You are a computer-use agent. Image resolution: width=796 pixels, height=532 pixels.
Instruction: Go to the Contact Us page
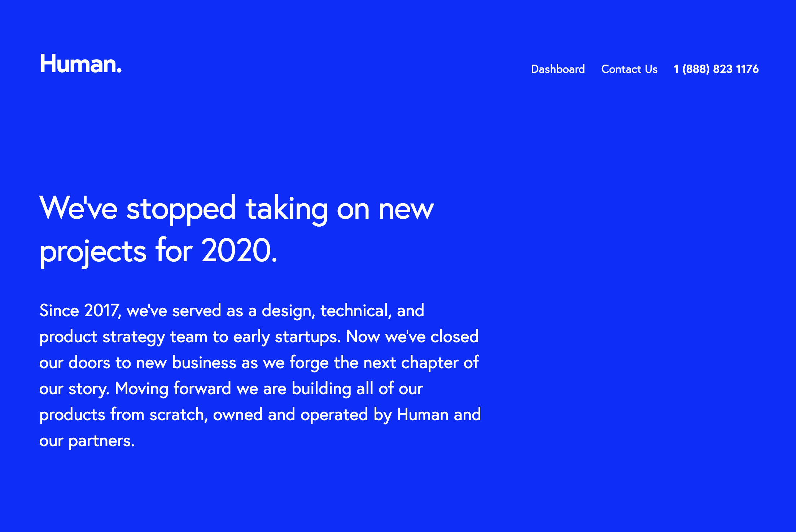pyautogui.click(x=629, y=69)
